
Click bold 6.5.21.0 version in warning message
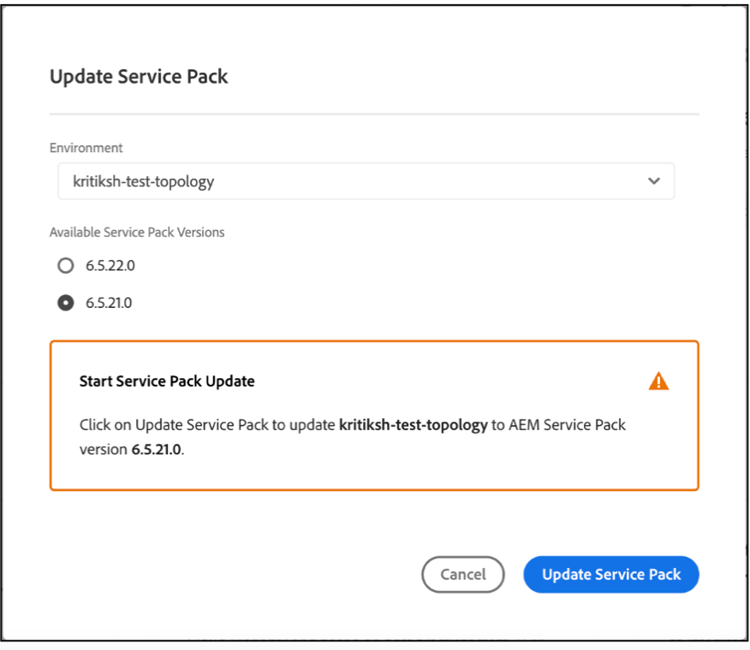click(x=157, y=450)
